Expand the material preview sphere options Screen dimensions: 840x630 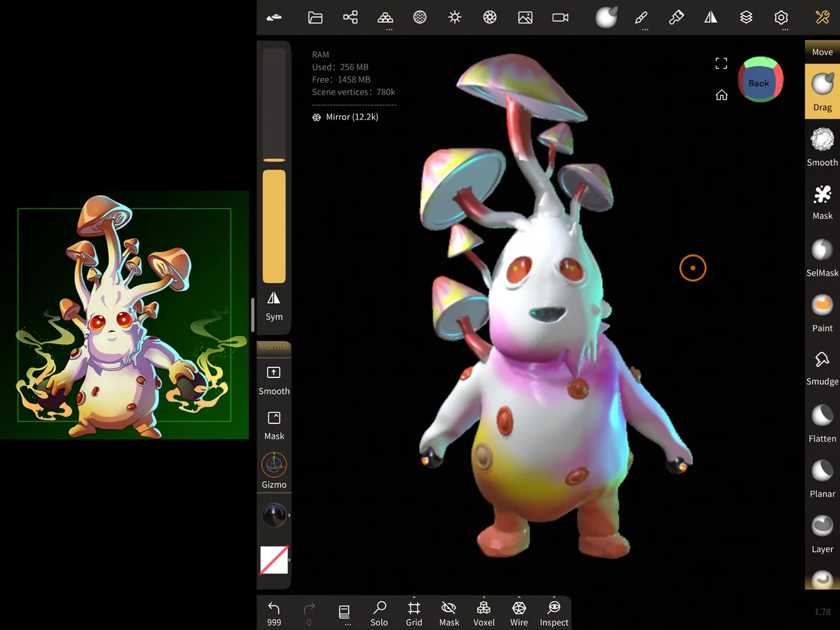[x=274, y=515]
